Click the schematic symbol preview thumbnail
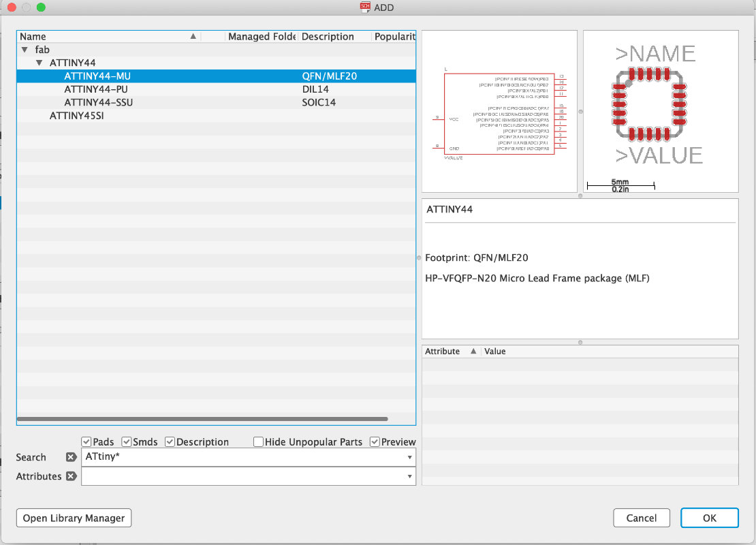 click(x=499, y=112)
